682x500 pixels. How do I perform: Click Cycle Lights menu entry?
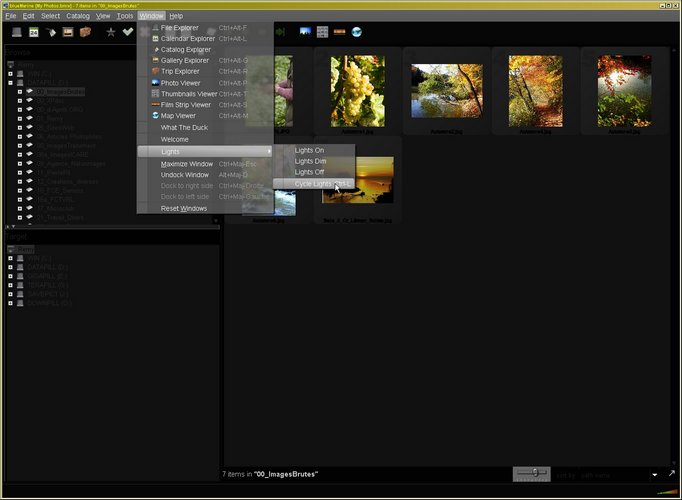click(x=313, y=183)
